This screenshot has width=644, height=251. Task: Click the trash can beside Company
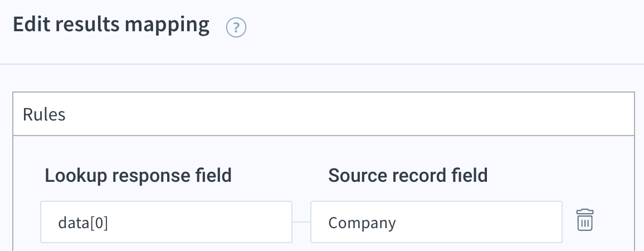(584, 220)
